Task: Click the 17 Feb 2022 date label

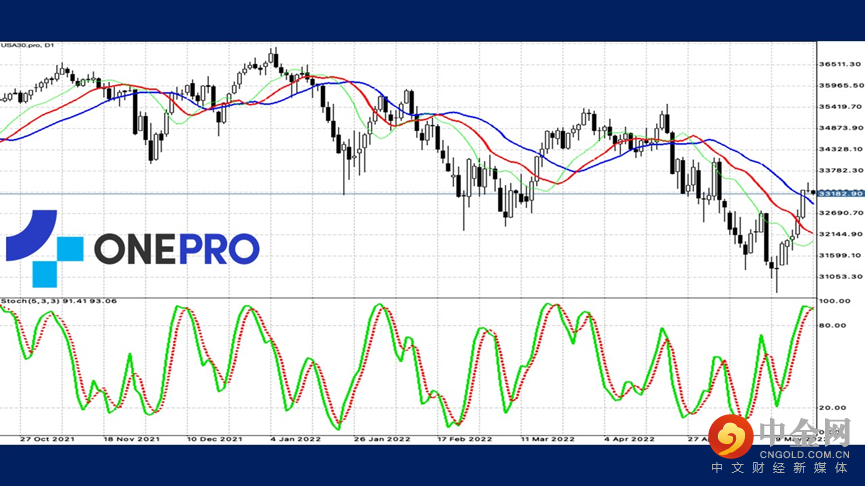Action: click(464, 439)
